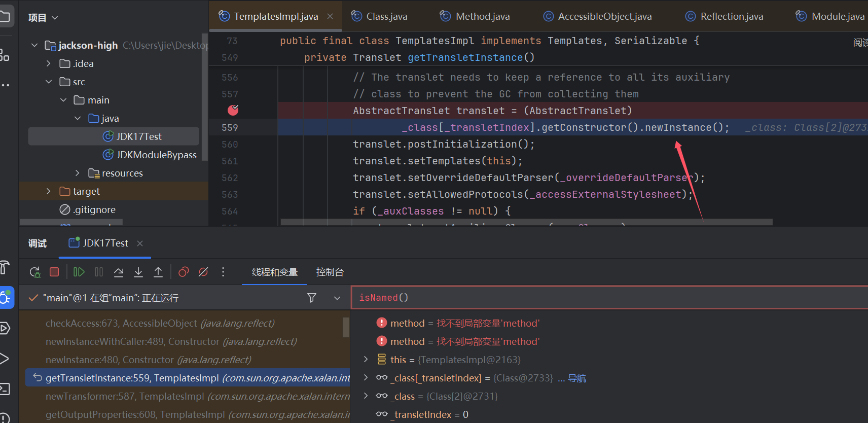
Task: Open the Terminal tool window icon
Action: click(5, 389)
